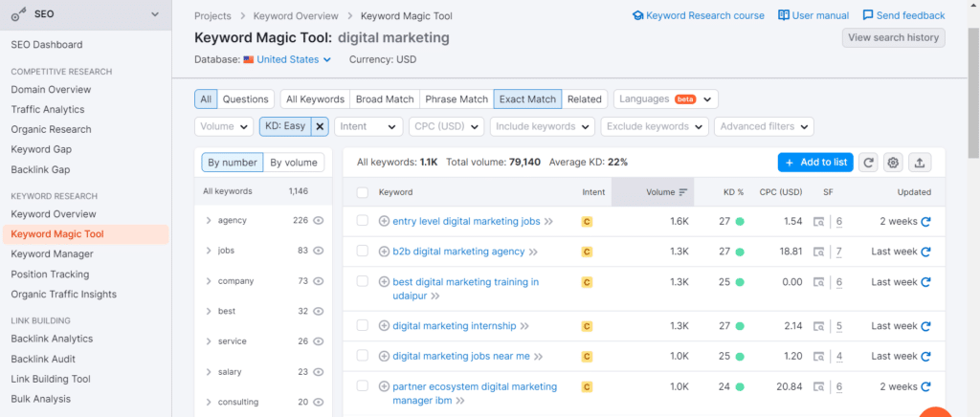The image size is (980, 417).
Task: Click the Add to list button
Action: pos(815,163)
